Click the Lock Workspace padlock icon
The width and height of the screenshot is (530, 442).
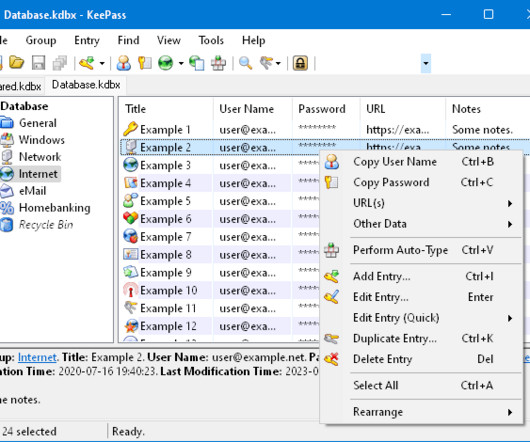(300, 63)
